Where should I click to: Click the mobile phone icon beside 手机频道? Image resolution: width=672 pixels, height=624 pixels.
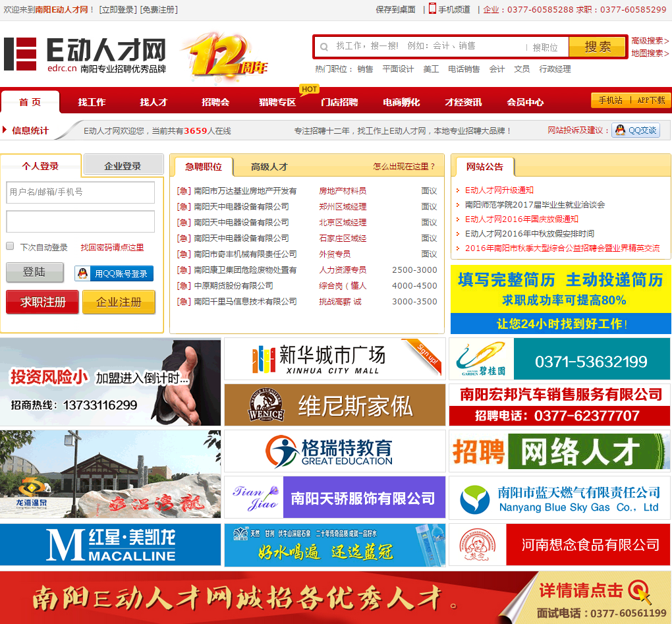432,9
